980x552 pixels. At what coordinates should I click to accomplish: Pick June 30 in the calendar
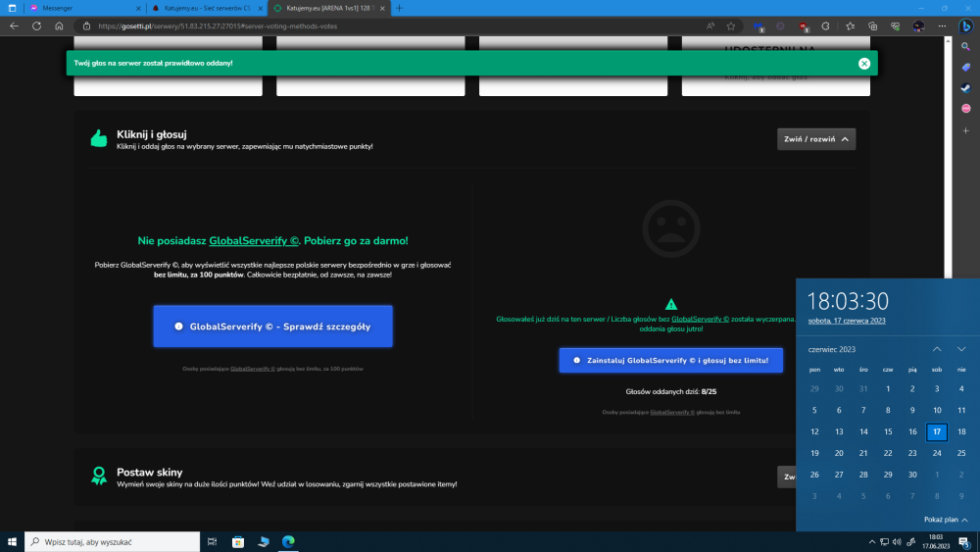[911, 475]
